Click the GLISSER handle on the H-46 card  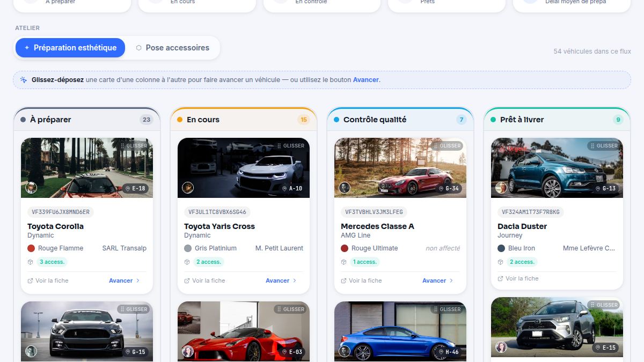[x=448, y=309]
